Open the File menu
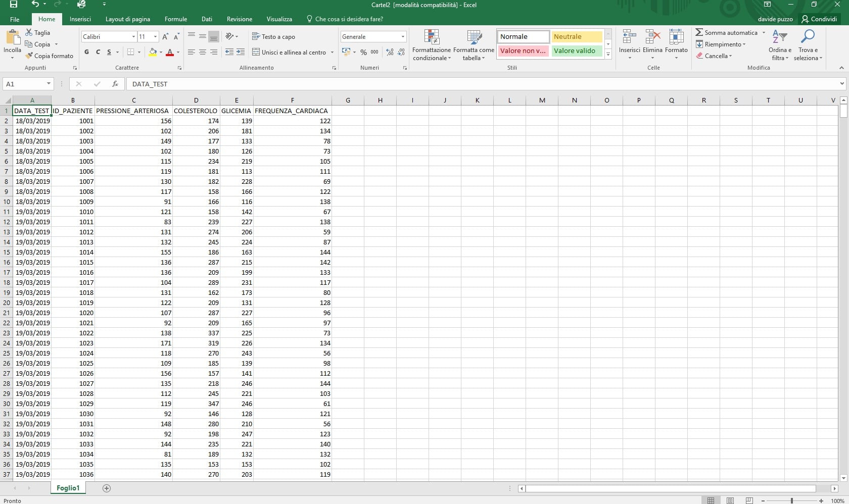 pyautogui.click(x=15, y=19)
